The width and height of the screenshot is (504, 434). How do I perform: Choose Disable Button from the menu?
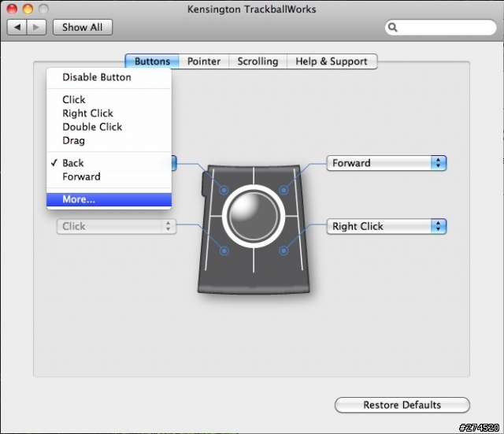[109, 77]
